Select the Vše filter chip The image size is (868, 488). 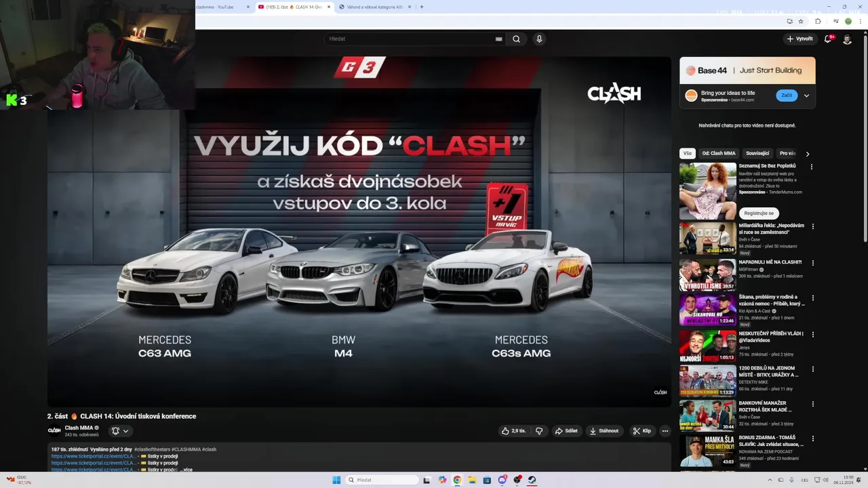pyautogui.click(x=688, y=153)
